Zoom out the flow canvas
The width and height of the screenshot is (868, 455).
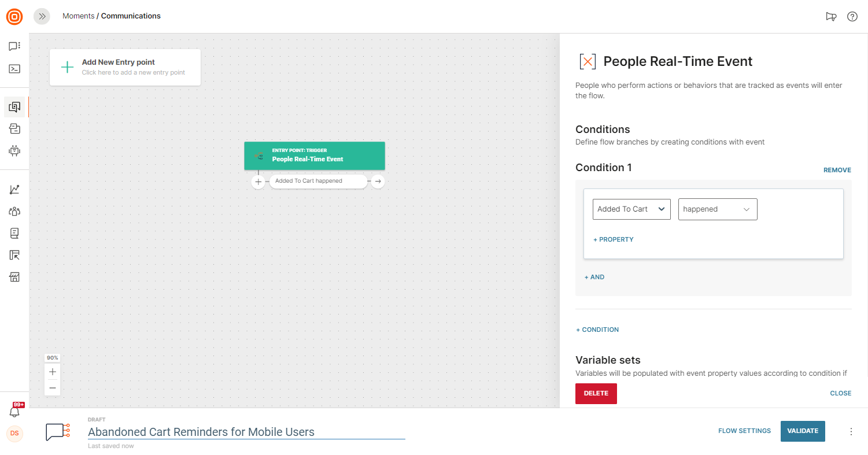[x=53, y=387]
